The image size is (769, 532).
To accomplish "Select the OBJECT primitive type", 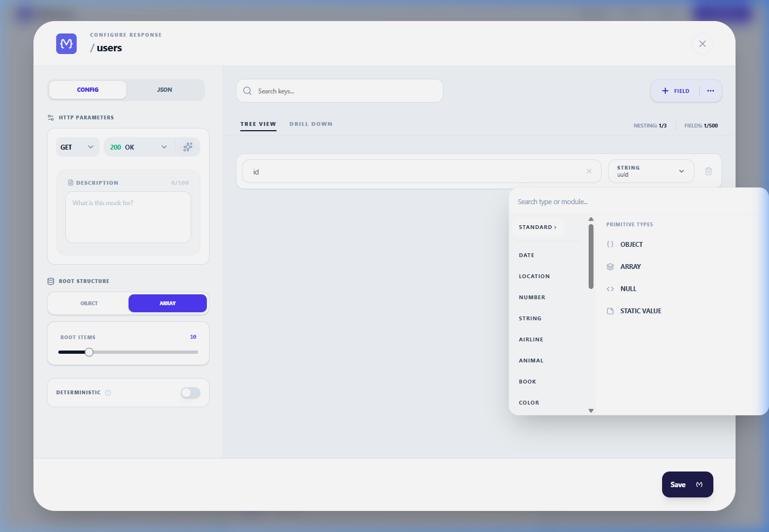I will (631, 245).
